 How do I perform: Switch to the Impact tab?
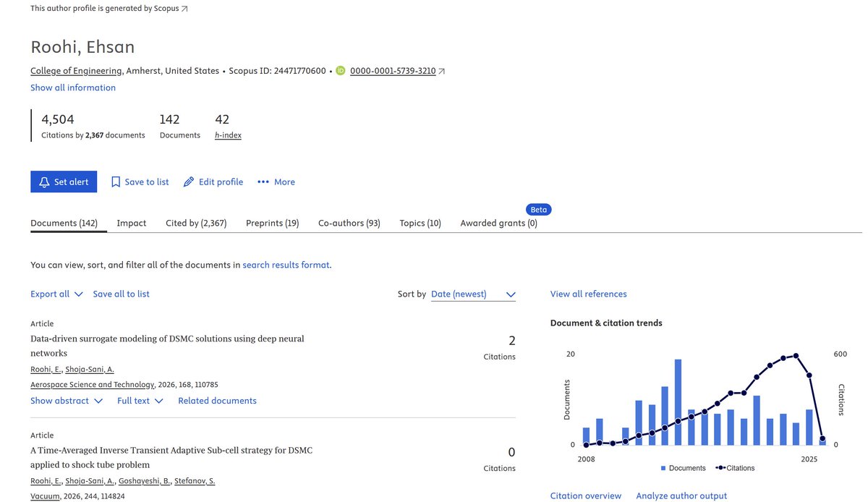(132, 223)
